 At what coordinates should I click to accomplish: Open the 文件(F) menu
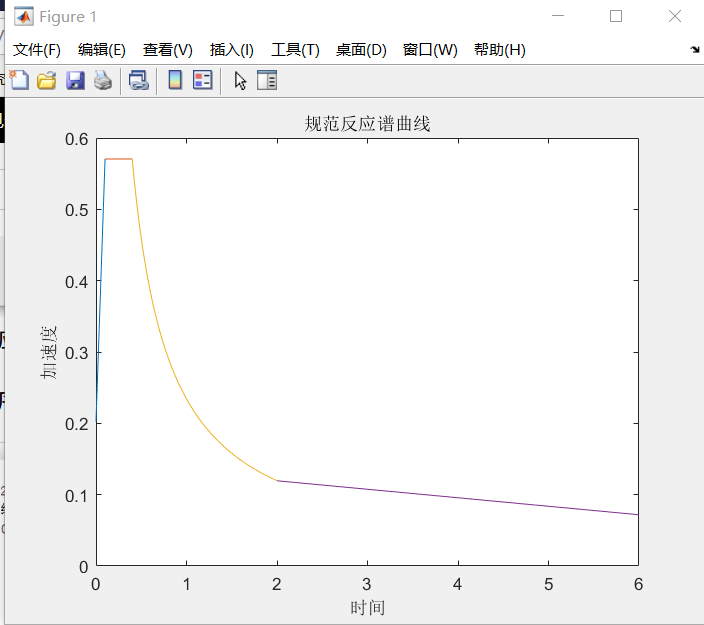[37, 50]
